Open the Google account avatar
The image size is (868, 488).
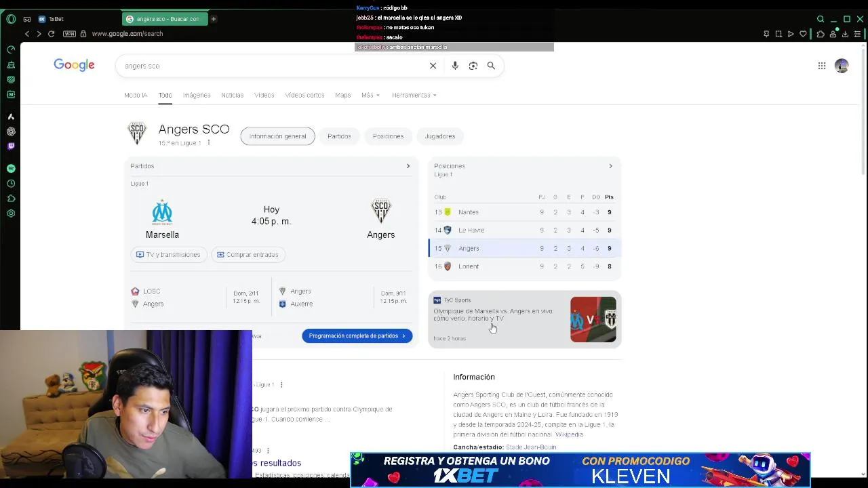click(x=842, y=66)
